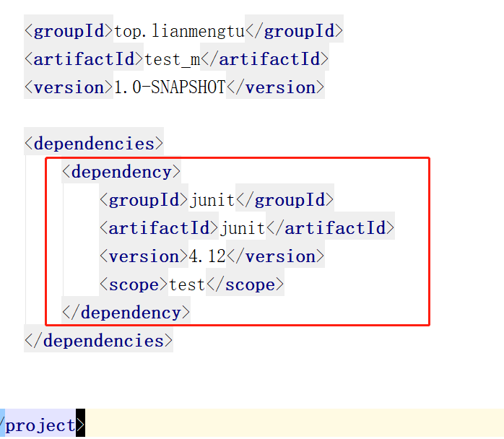Click the test scope value
Viewport: 504px width, 439px height.
tap(187, 284)
